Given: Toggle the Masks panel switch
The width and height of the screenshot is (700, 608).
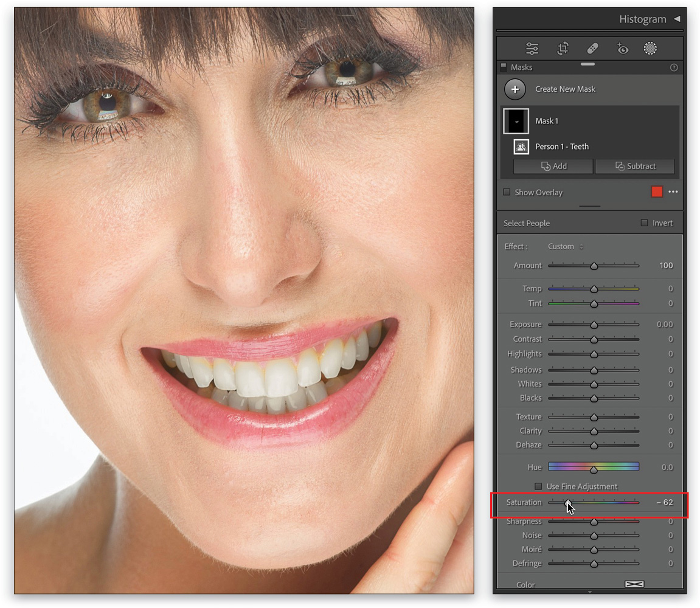Looking at the screenshot, I should [x=504, y=67].
